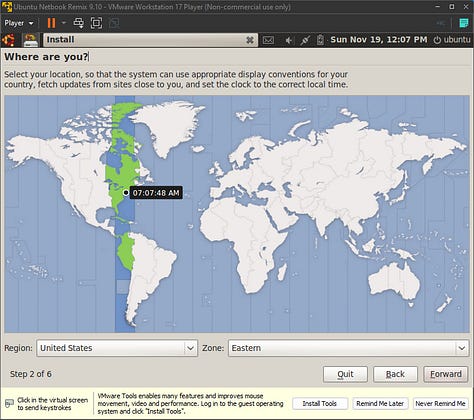This screenshot has width=474, height=420.
Task: Send Ctrl+Alt+Del to the virtual machine
Action: point(78,23)
